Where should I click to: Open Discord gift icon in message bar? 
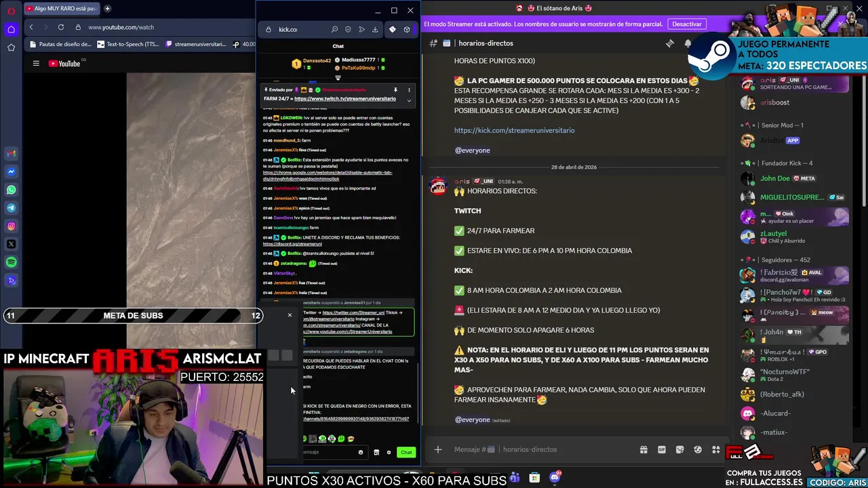pos(644,449)
